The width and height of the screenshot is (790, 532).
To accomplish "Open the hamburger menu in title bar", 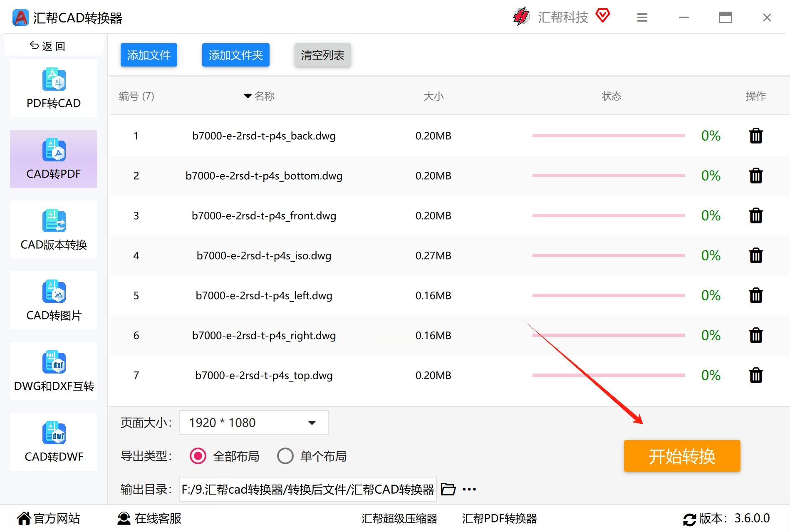I will point(642,17).
